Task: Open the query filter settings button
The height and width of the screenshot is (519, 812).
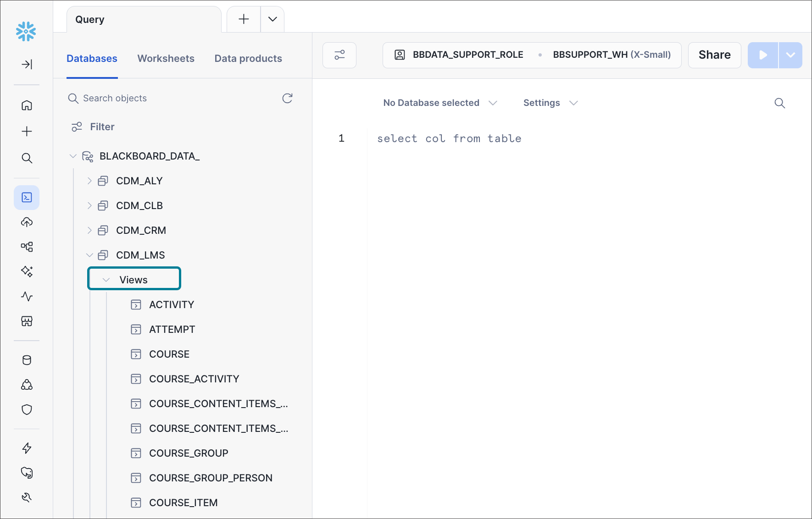Action: pyautogui.click(x=339, y=55)
